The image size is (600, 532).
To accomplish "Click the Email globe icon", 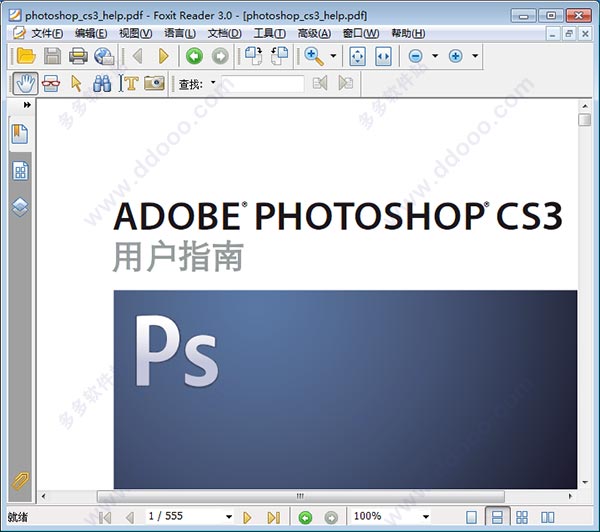I will point(104,56).
